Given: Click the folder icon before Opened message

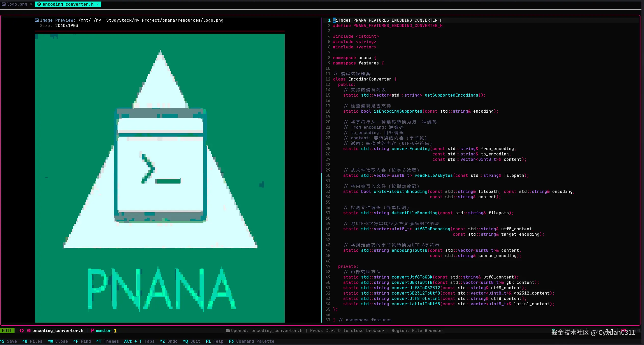Looking at the screenshot, I should 228,330.
